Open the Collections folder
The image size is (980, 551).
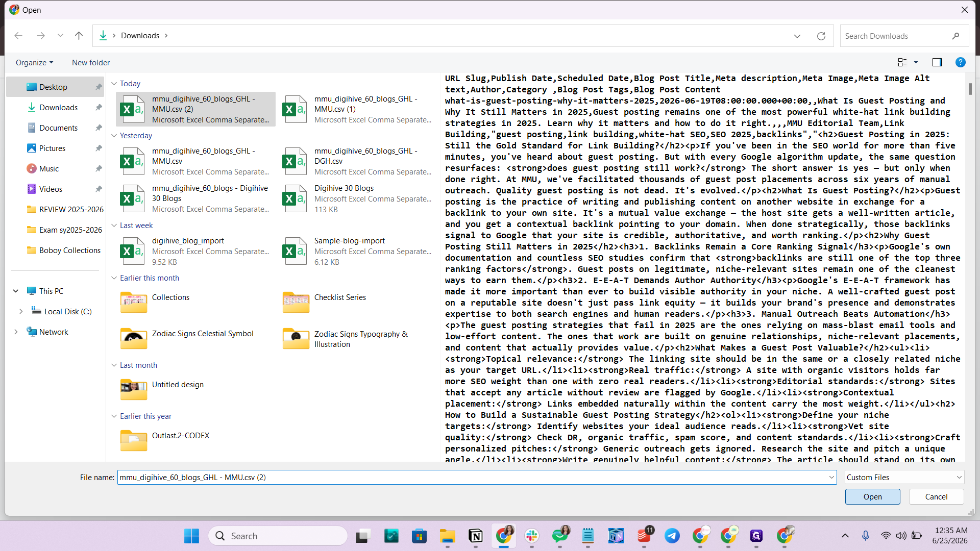(195, 302)
